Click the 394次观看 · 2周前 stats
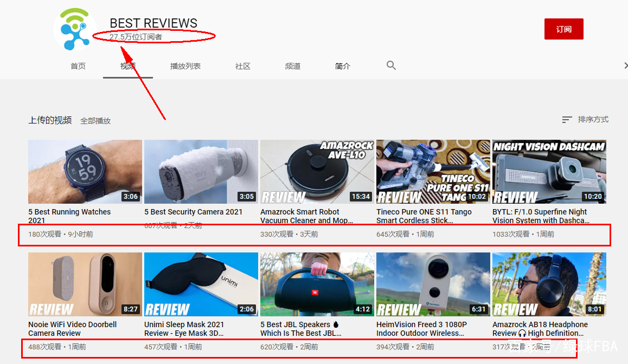The width and height of the screenshot is (628, 364). [x=405, y=347]
